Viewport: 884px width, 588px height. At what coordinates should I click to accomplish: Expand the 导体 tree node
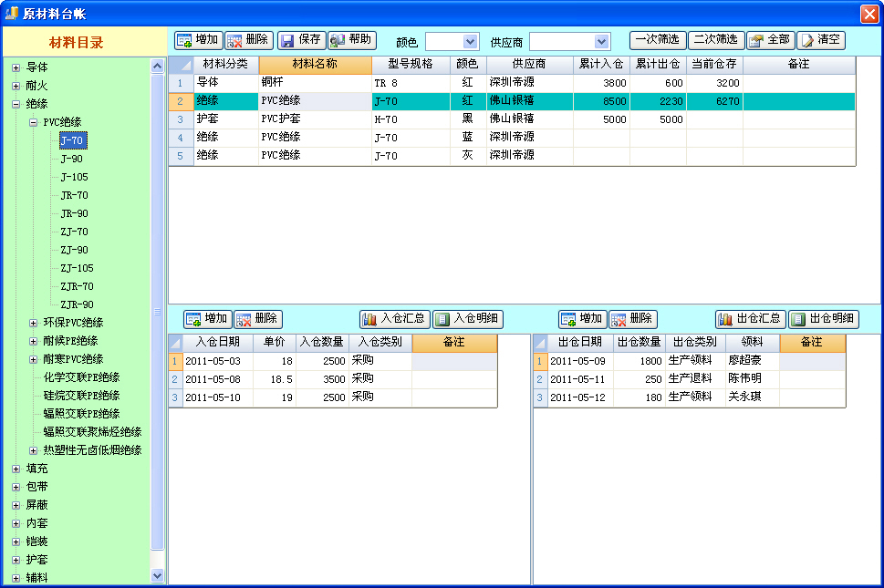[16, 67]
